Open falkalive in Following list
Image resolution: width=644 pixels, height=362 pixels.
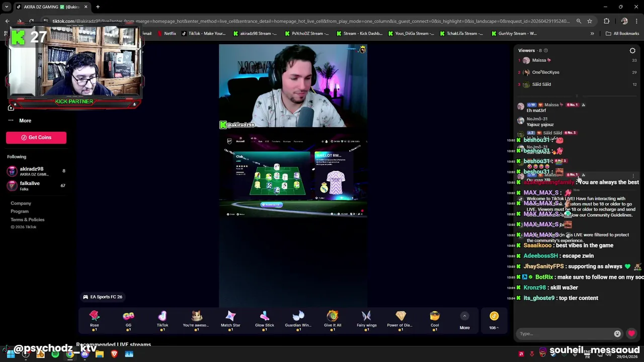(x=35, y=186)
